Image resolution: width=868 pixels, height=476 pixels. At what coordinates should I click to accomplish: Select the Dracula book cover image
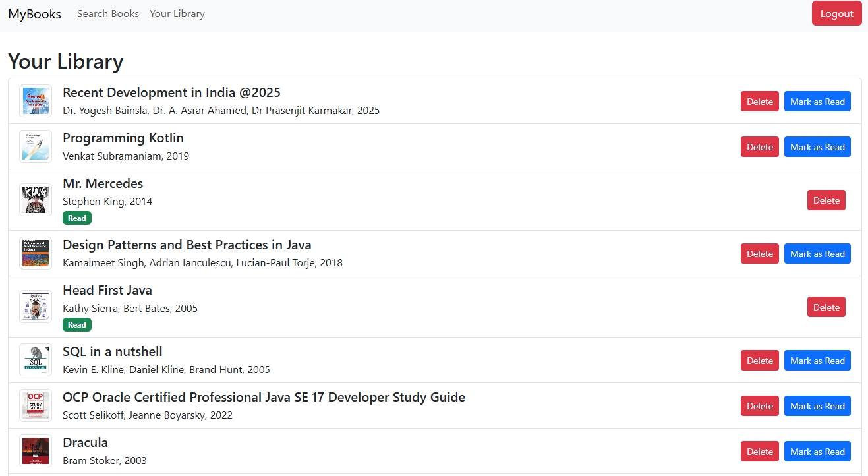click(x=36, y=451)
